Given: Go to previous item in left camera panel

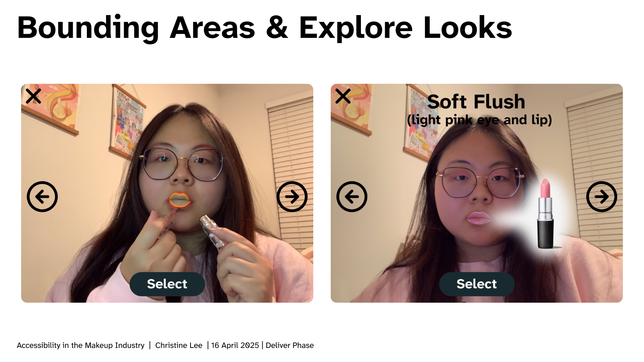Looking at the screenshot, I should (42, 197).
